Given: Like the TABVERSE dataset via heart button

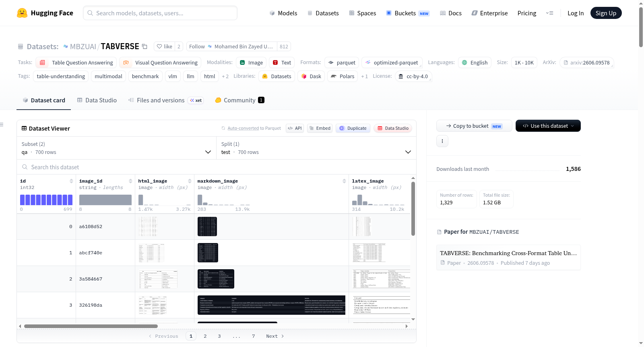Looking at the screenshot, I should click(x=164, y=46).
